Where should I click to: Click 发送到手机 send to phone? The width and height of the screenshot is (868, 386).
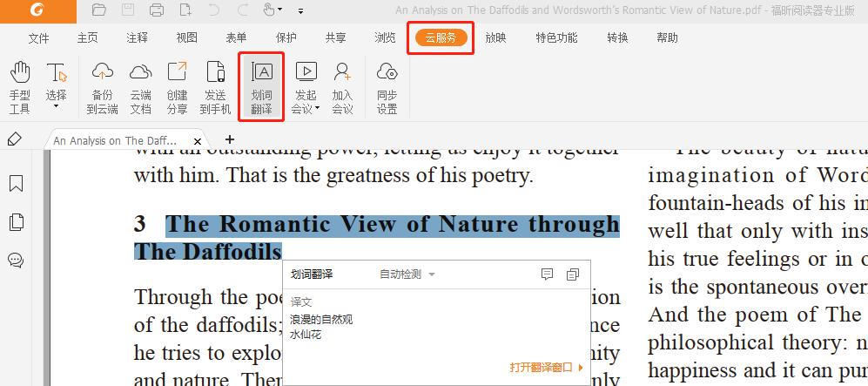coord(215,87)
